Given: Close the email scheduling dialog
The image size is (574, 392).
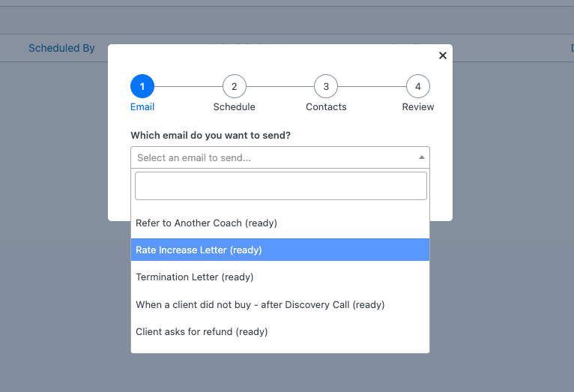Looking at the screenshot, I should pyautogui.click(x=442, y=55).
